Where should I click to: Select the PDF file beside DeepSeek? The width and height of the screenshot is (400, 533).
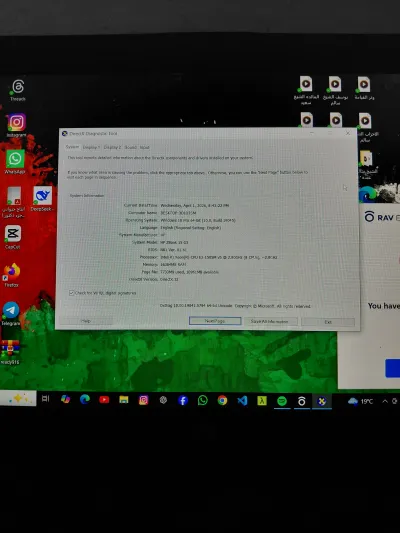14,202
